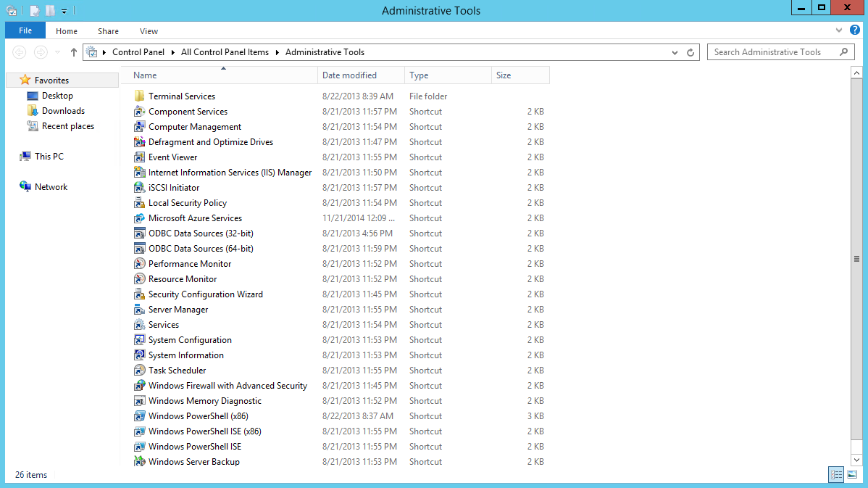Click the vertical scrollbar down arrow
The image size is (868, 488).
tap(856, 460)
